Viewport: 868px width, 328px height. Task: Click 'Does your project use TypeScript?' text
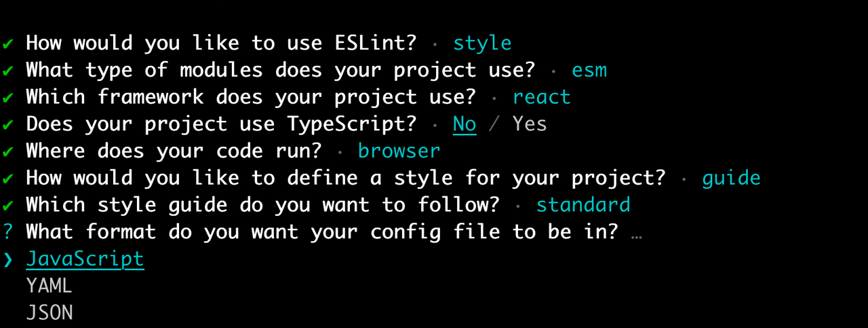pos(221,124)
